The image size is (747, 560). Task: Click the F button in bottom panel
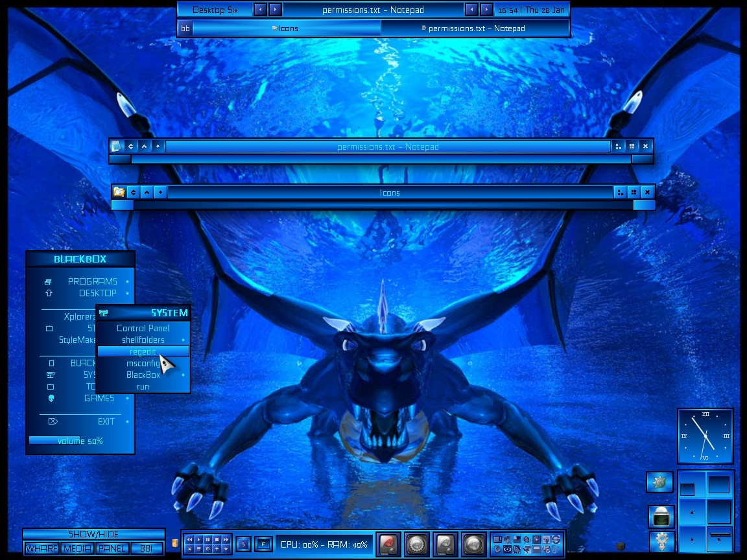click(263, 544)
